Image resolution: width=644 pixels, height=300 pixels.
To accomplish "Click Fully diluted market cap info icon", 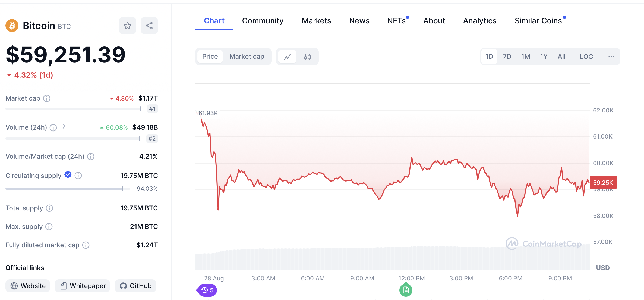I will pyautogui.click(x=86, y=245).
